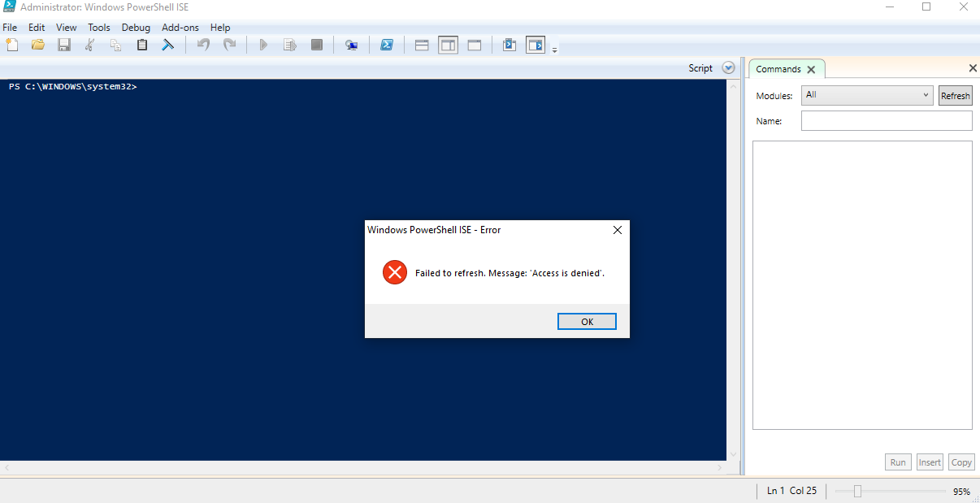Screen dimensions: 980x503
Task: Click the Copy button in Commands pane
Action: pos(961,462)
